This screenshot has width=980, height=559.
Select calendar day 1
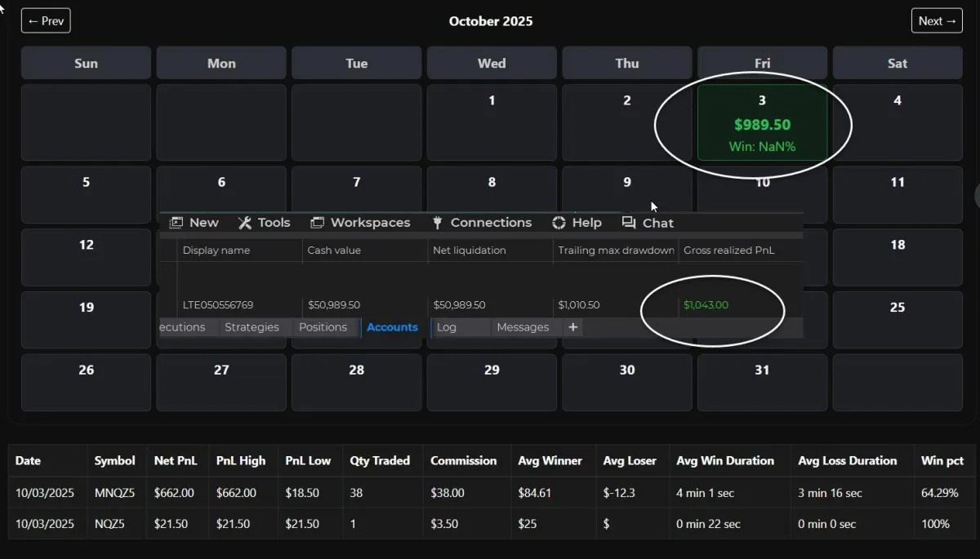point(492,122)
